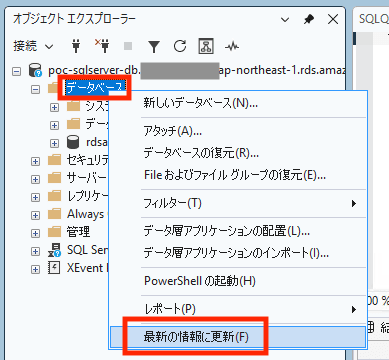The image size is (389, 360).
Task: Expand the サーバー folder node
Action: pyautogui.click(x=35, y=179)
